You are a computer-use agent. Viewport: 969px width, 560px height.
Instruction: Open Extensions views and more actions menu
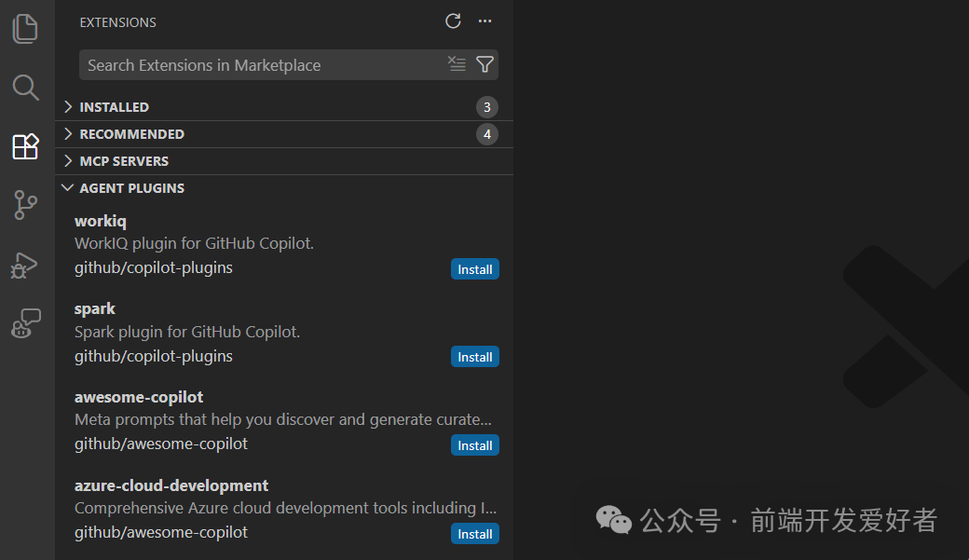pyautogui.click(x=484, y=21)
